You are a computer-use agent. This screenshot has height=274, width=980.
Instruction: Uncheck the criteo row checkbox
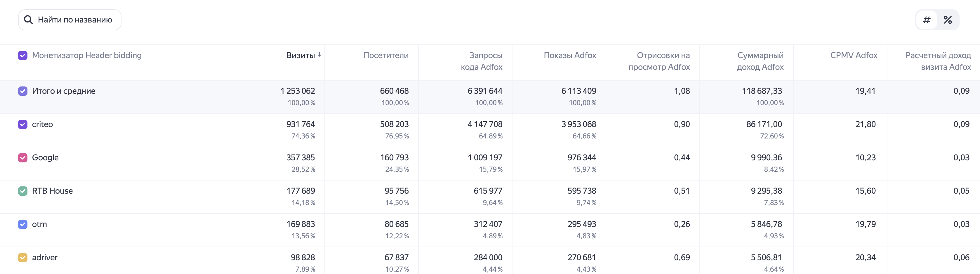click(x=23, y=124)
